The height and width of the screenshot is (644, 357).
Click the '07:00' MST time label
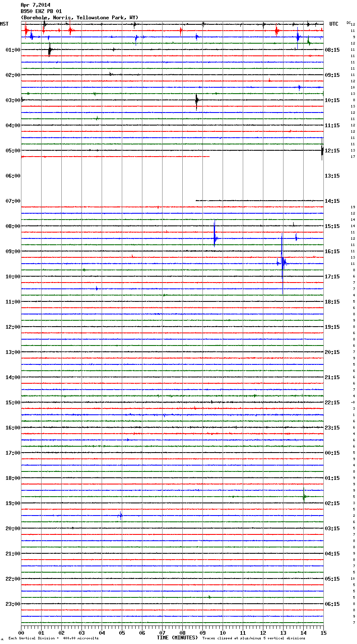13,201
